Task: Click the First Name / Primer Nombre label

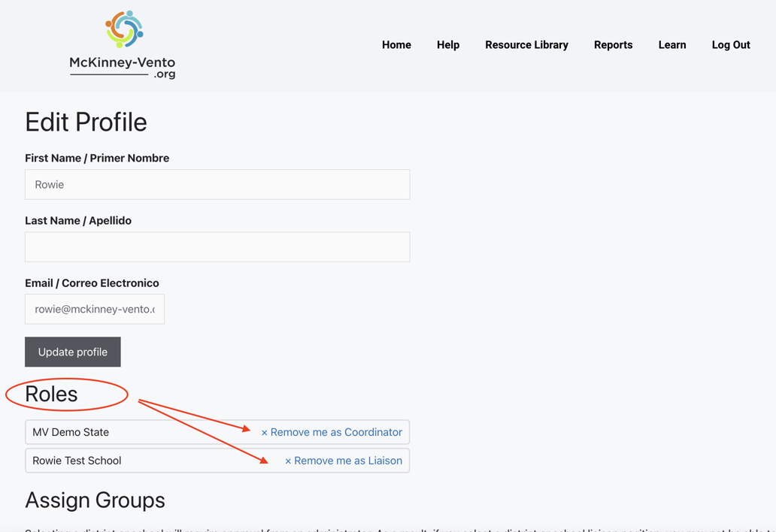Action: coord(97,159)
